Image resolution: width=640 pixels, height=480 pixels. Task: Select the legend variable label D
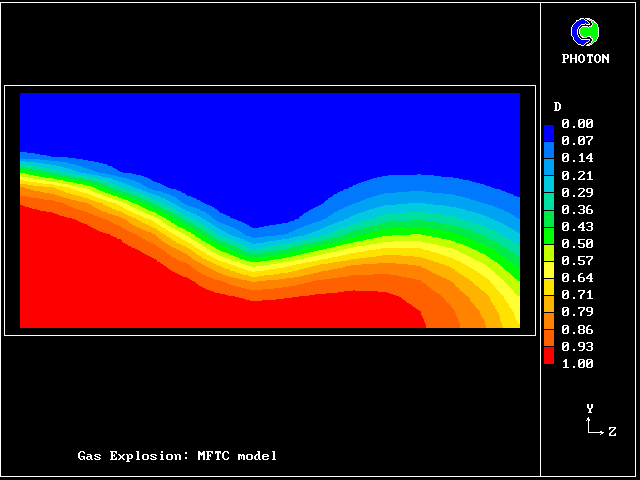coord(557,107)
